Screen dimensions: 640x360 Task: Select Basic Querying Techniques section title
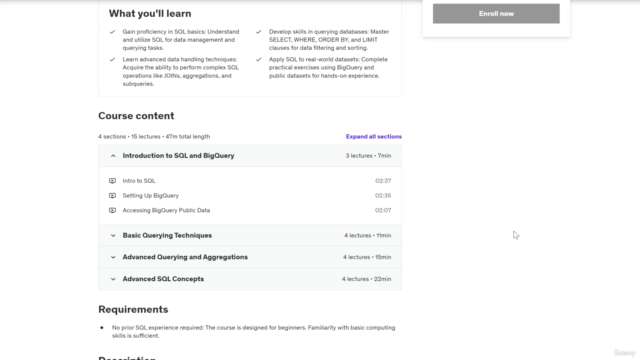point(167,236)
